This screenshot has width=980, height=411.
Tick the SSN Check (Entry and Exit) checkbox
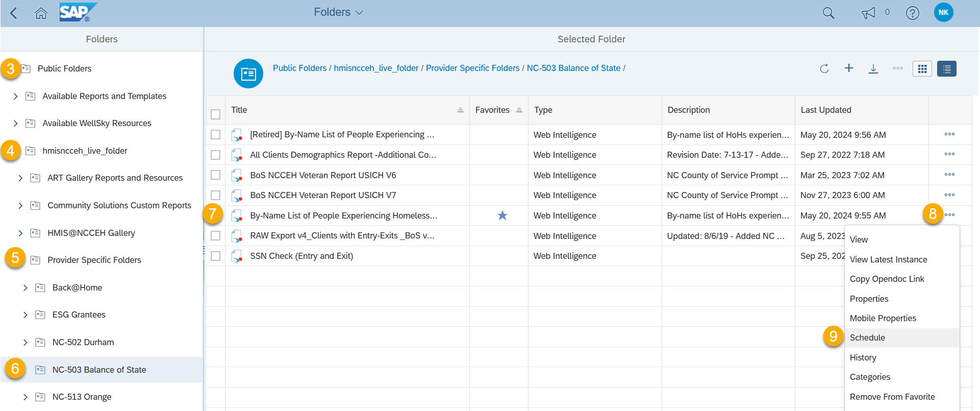click(216, 256)
